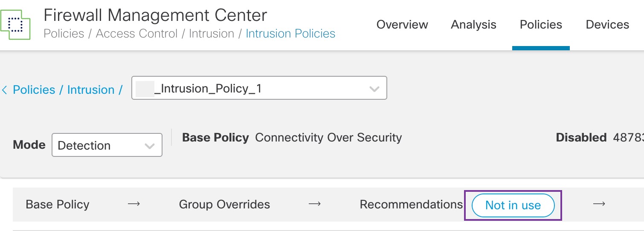This screenshot has width=644, height=231.
Task: Click the arrow between Group Overrides and Recommendations
Action: point(315,204)
